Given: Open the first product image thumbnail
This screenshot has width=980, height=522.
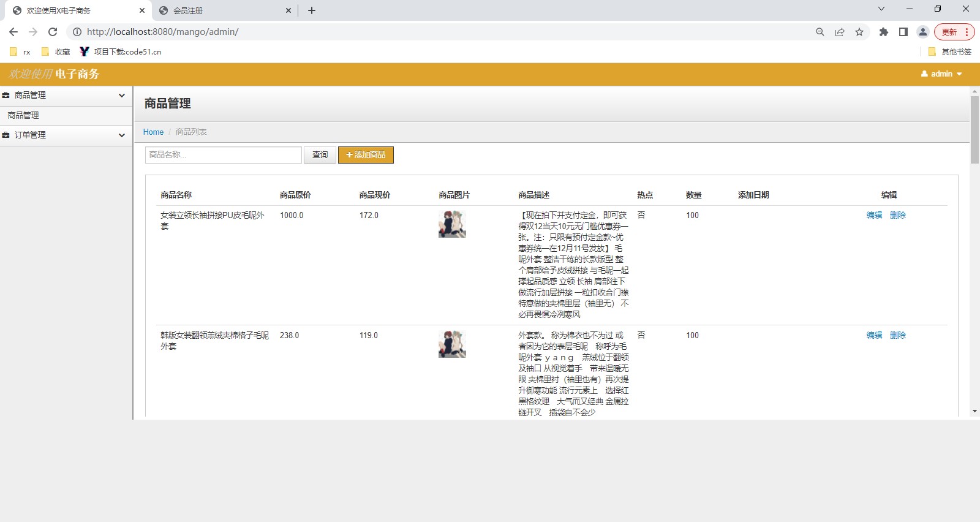Looking at the screenshot, I should [452, 224].
